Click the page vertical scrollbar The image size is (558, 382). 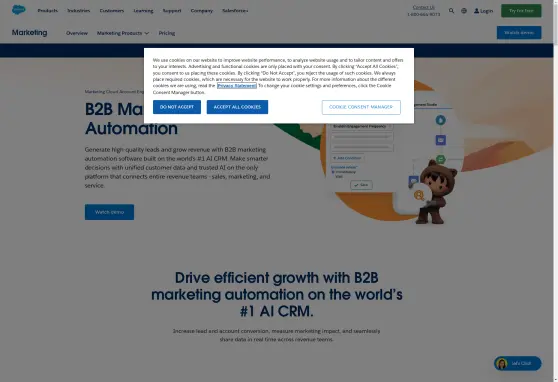[x=556, y=191]
